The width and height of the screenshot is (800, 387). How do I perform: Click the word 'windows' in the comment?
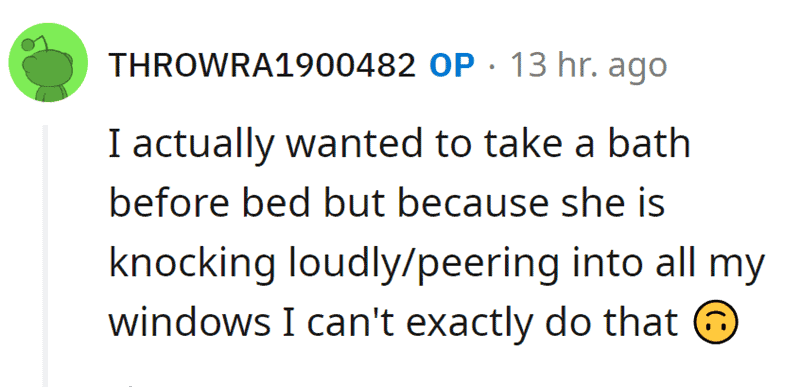[189, 323]
